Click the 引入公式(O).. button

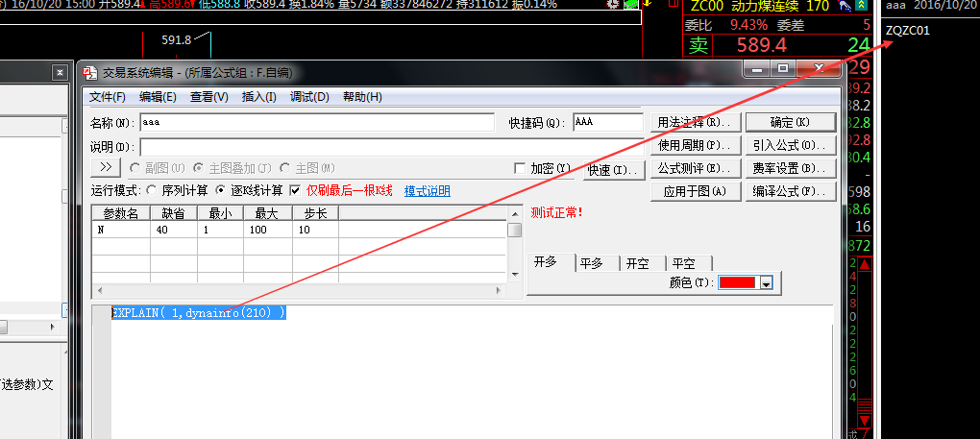coord(790,145)
